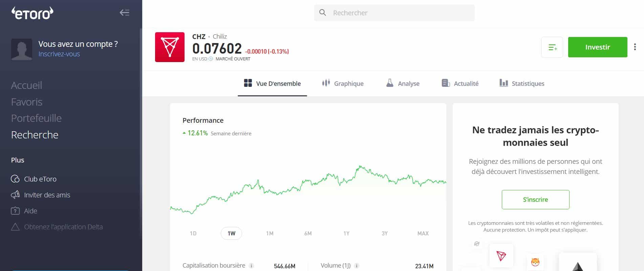The height and width of the screenshot is (271, 644).
Task: Click into the Rechercher search field
Action: 394,13
